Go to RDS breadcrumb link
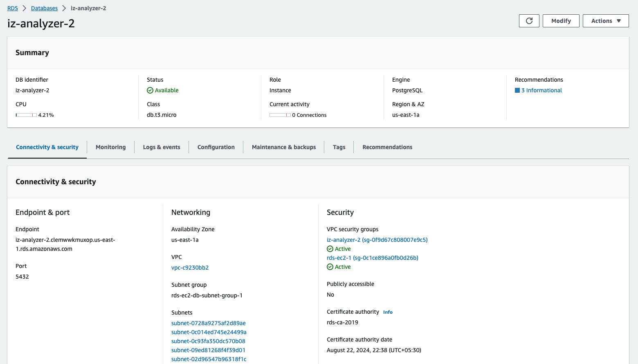Viewport: 638px width, 364px height. 13,8
